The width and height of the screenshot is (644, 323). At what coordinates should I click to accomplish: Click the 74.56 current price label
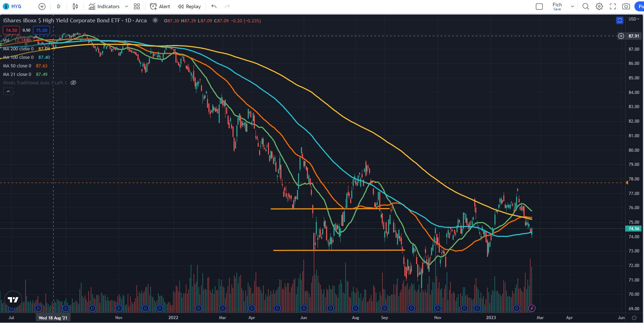tap(633, 229)
